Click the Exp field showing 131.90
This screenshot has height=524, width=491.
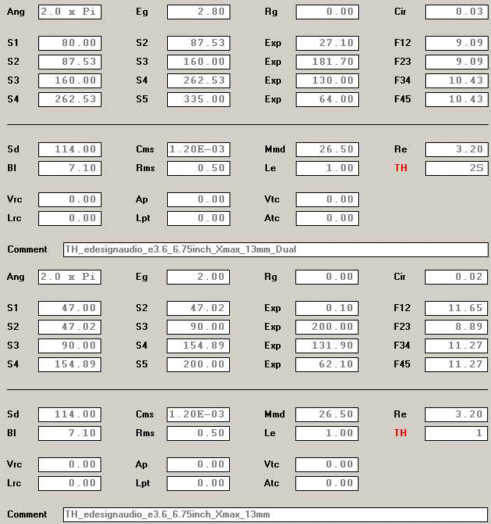pos(327,346)
